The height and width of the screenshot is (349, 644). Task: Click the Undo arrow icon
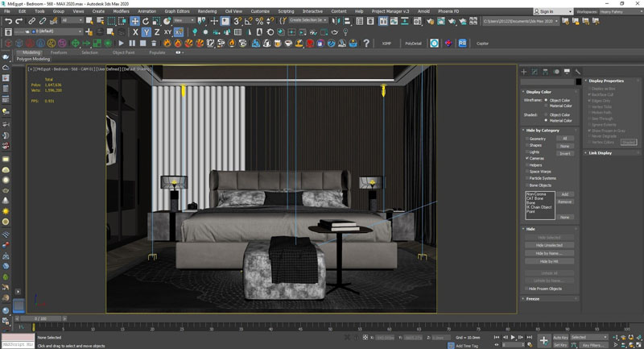tap(8, 21)
